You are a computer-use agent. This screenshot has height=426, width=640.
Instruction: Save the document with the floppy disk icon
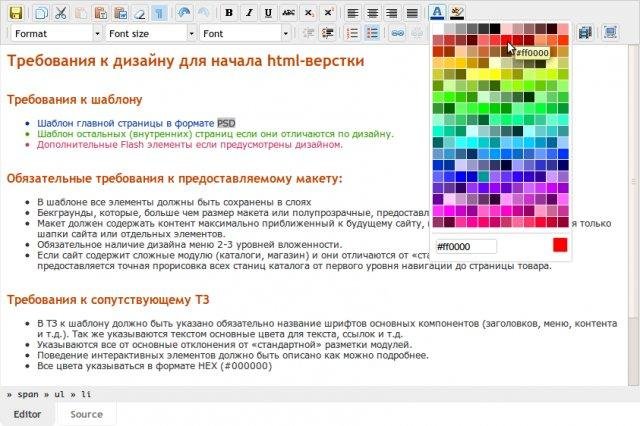(x=16, y=13)
